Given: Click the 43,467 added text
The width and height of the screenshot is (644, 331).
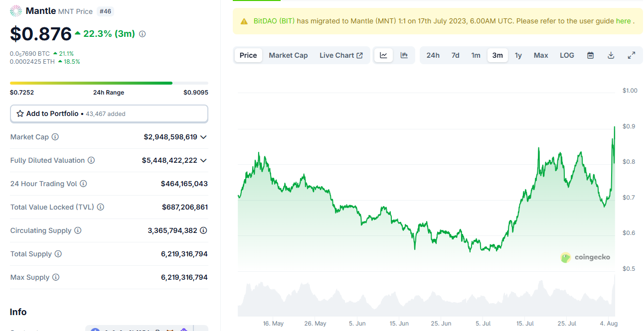Looking at the screenshot, I should coord(105,114).
